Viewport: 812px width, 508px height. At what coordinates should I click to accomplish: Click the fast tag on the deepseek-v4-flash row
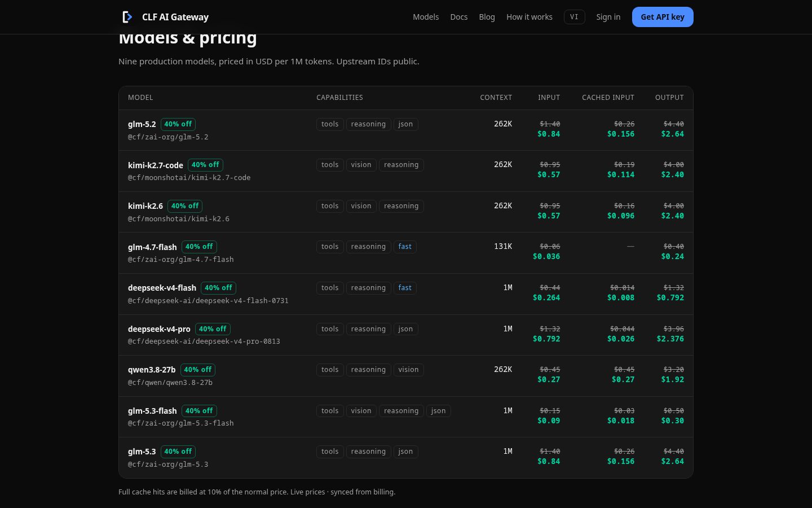click(405, 288)
